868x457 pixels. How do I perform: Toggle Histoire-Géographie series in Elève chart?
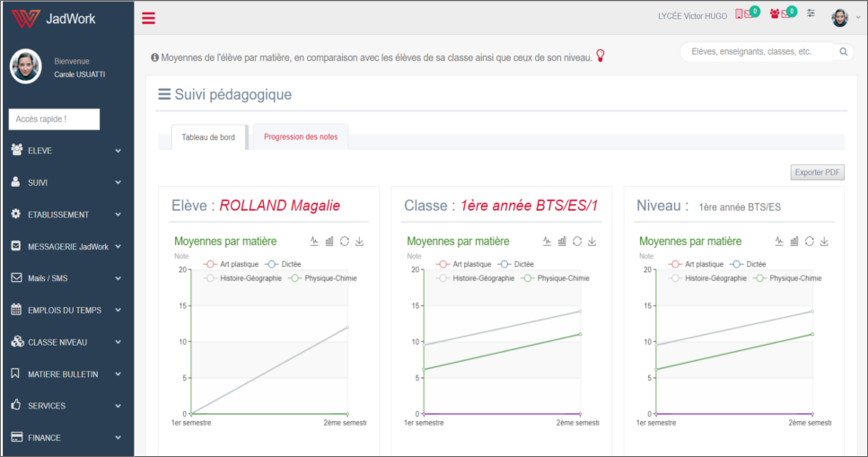click(x=242, y=278)
